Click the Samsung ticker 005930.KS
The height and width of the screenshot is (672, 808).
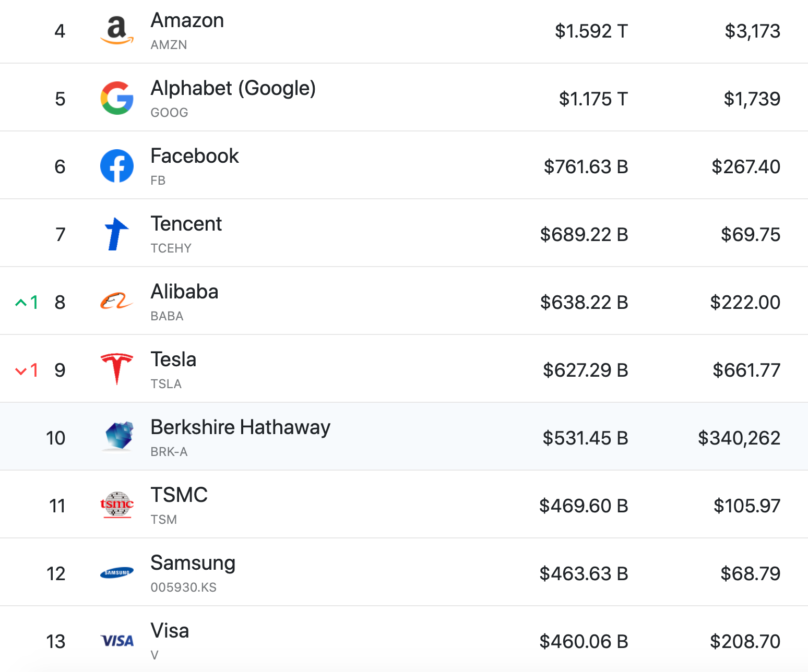coord(183,587)
